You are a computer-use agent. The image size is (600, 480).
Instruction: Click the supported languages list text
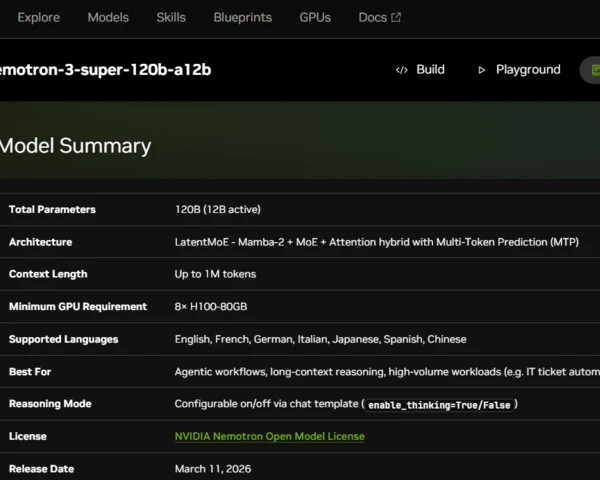tap(320, 339)
